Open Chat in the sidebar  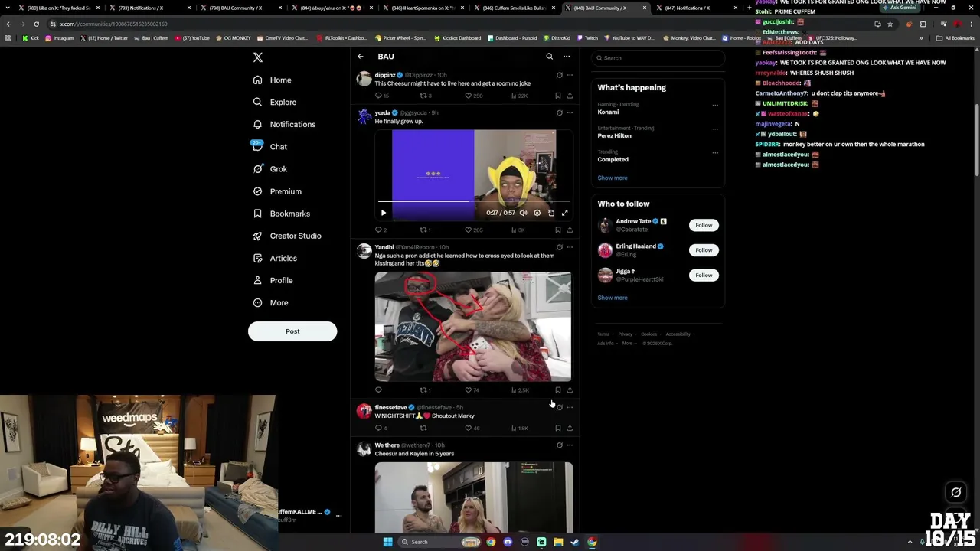[x=269, y=146]
